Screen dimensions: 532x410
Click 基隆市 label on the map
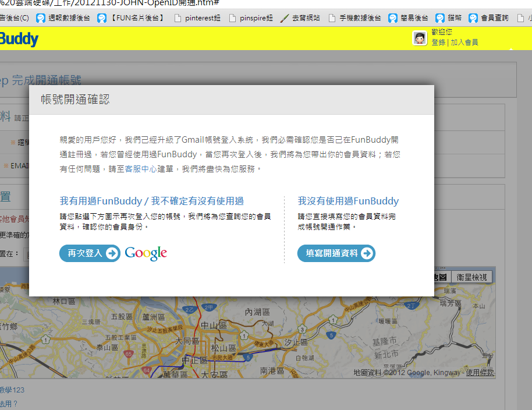coord(384,341)
